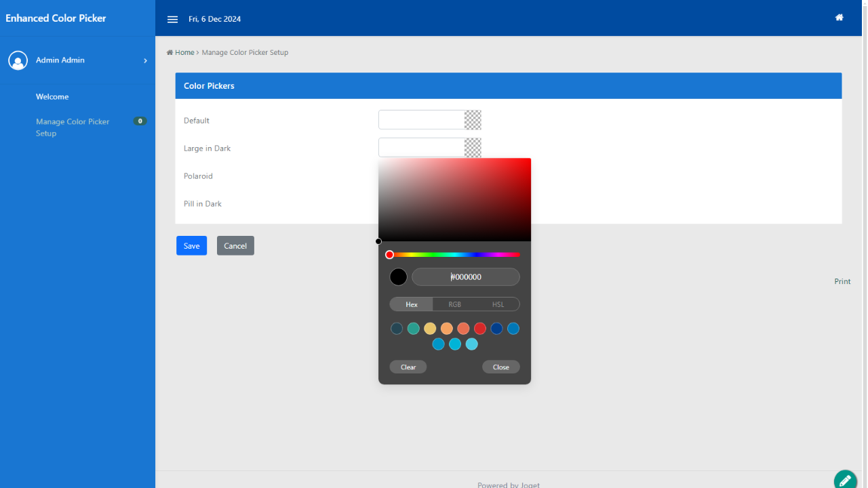This screenshot has width=868, height=488.
Task: Click the rainbow hue slider
Action: tap(454, 255)
